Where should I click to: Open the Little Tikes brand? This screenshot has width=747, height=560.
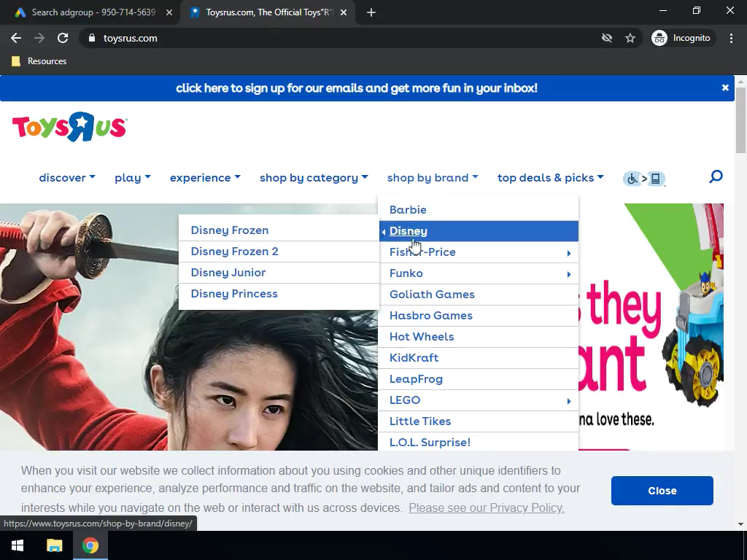point(479,421)
